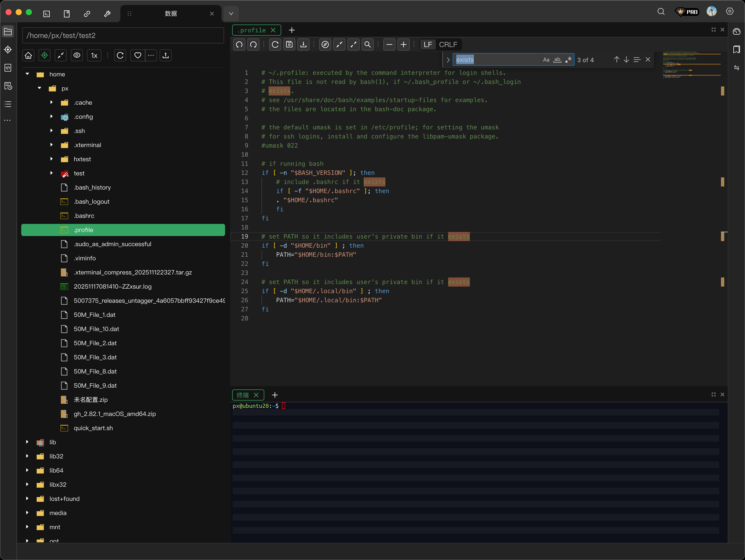Image resolution: width=745 pixels, height=560 pixels.
Task: Toggle Match Case in find box
Action: 546,60
